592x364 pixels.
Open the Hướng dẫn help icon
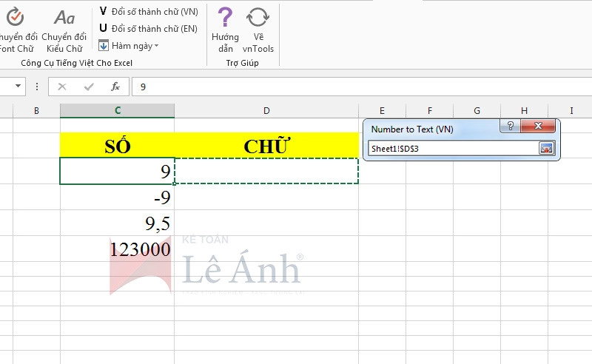point(225,17)
